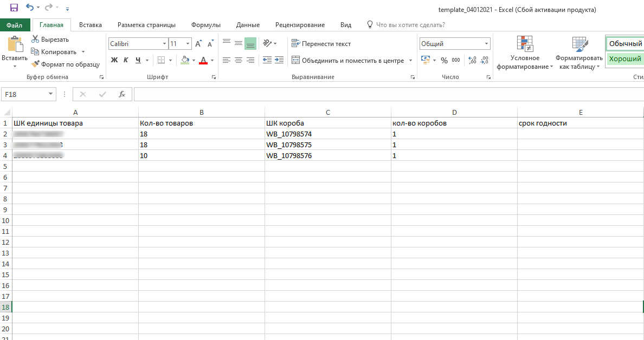The height and width of the screenshot is (340, 644).
Task: Click the red font color button
Action: point(204,60)
